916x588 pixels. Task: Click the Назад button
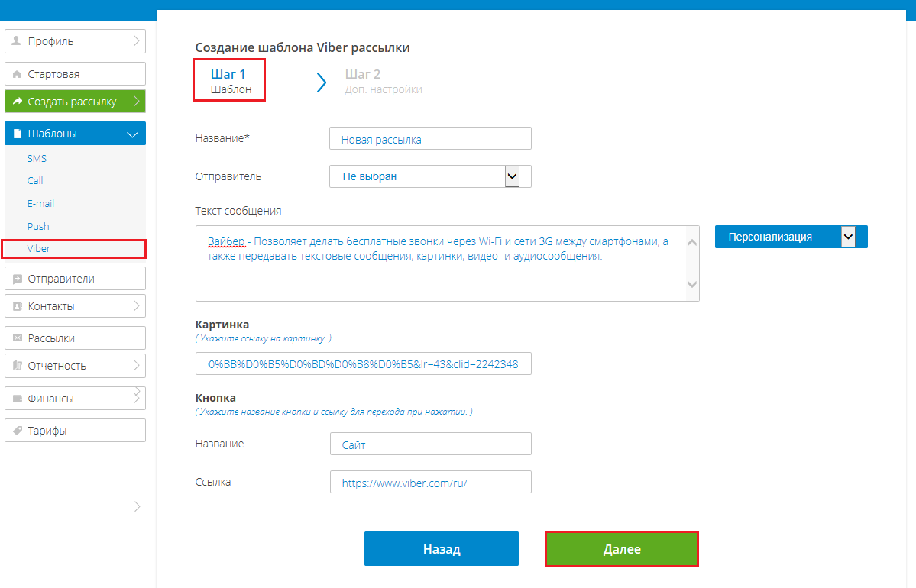coord(442,549)
